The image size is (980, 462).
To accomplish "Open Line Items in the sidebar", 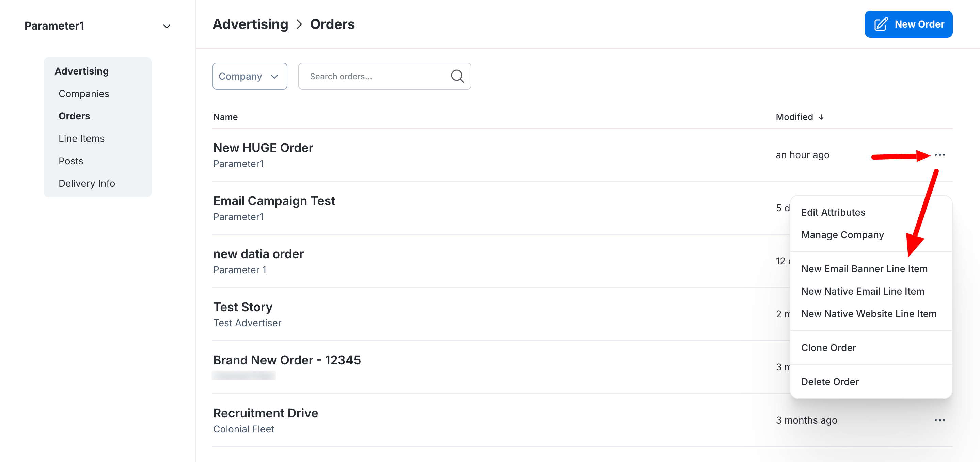I will click(81, 138).
